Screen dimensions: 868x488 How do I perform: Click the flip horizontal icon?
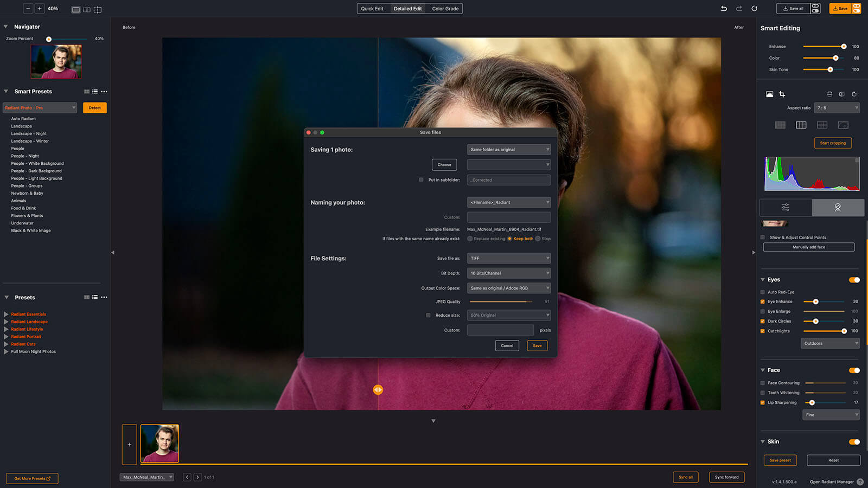(841, 94)
